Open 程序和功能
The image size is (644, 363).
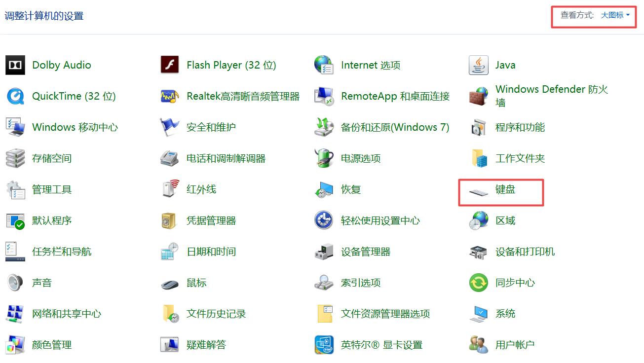[x=519, y=127]
